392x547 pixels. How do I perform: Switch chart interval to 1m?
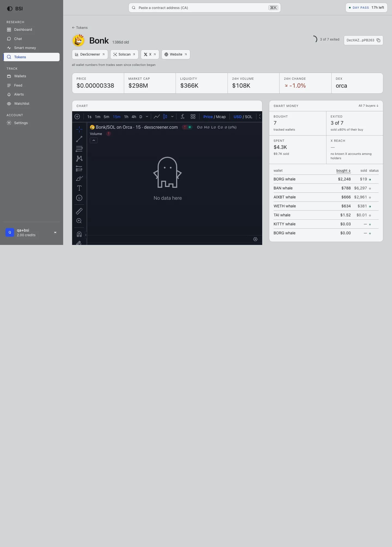97,117
